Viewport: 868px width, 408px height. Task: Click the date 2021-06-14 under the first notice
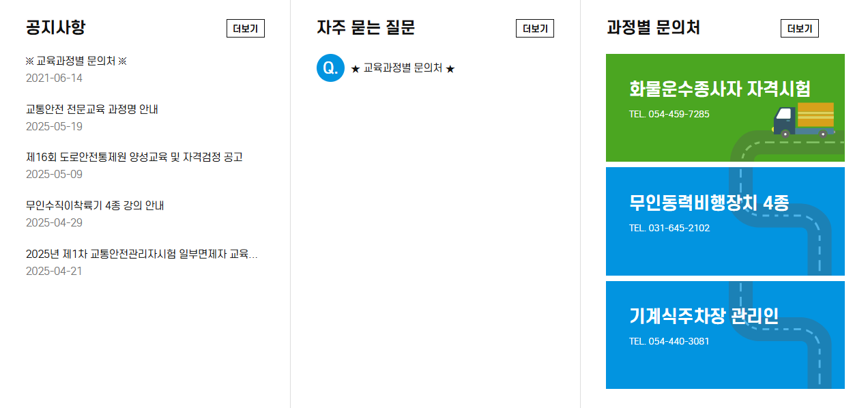click(52, 78)
